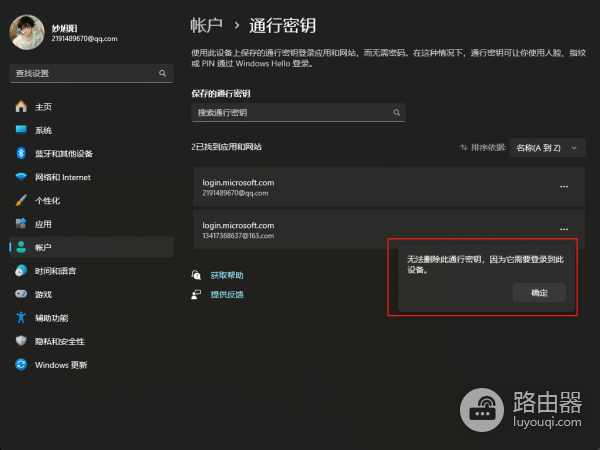Open the 辅助功能 accessibility icon

pyautogui.click(x=21, y=317)
